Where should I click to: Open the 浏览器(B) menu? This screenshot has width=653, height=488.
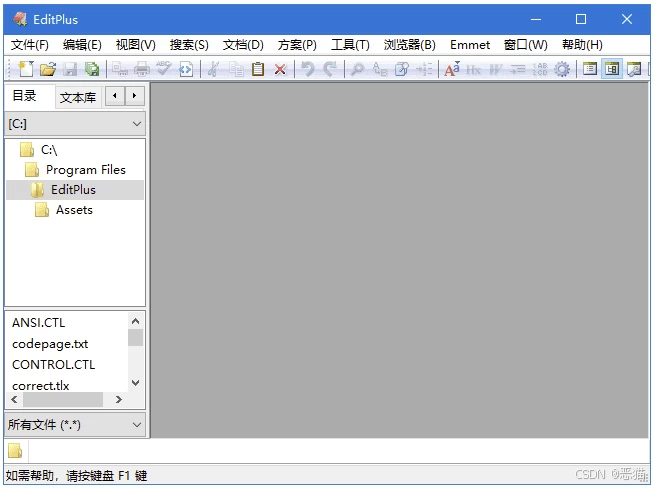click(410, 45)
